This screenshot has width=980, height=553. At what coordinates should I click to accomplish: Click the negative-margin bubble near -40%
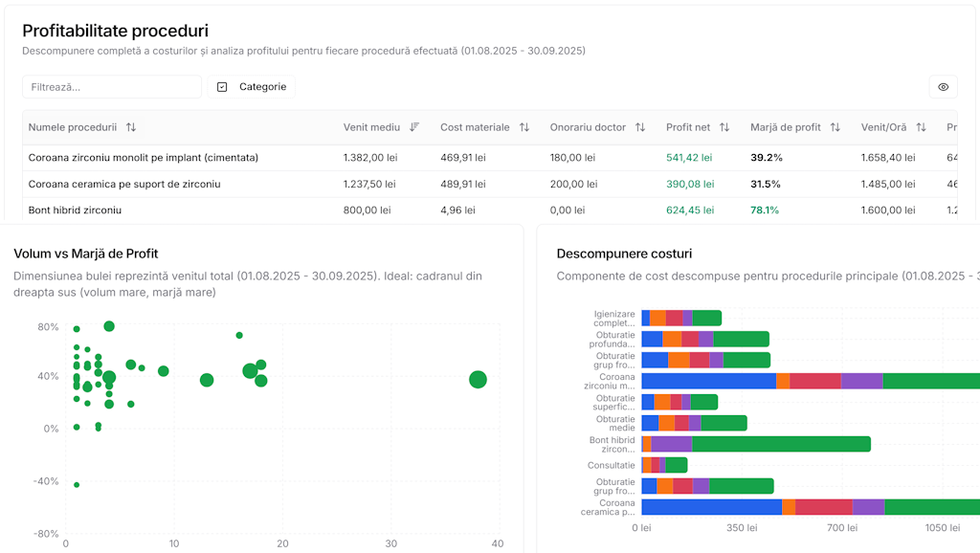77,485
